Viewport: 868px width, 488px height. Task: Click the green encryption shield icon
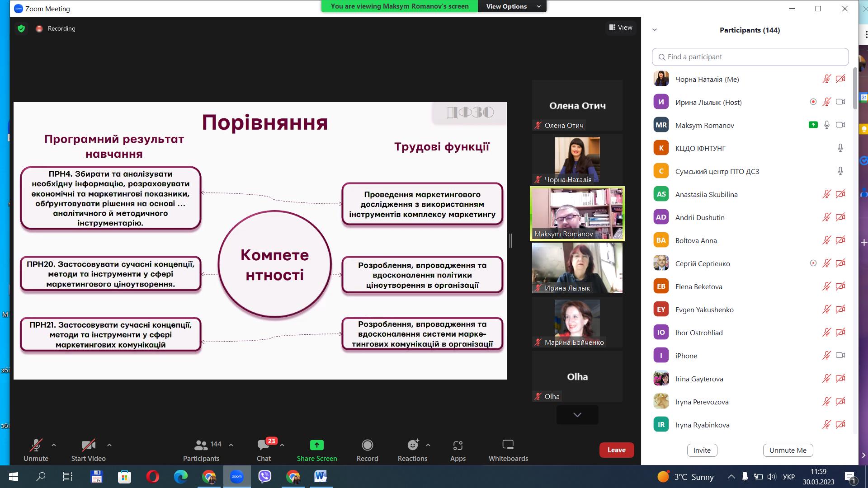pos(21,28)
